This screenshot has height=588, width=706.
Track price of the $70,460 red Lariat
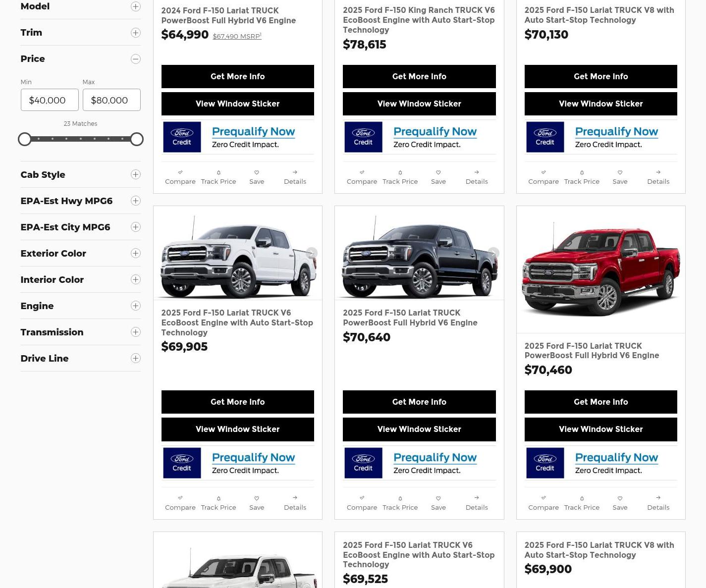click(x=582, y=503)
